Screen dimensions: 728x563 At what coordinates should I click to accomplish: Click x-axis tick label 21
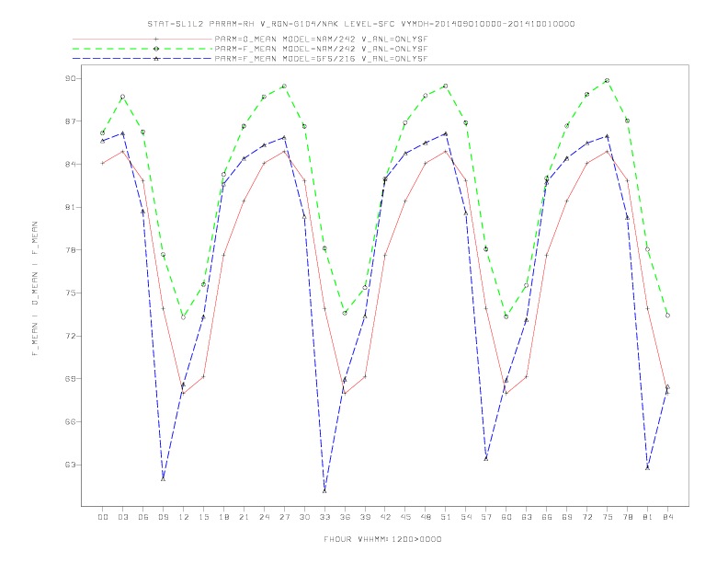click(x=244, y=517)
